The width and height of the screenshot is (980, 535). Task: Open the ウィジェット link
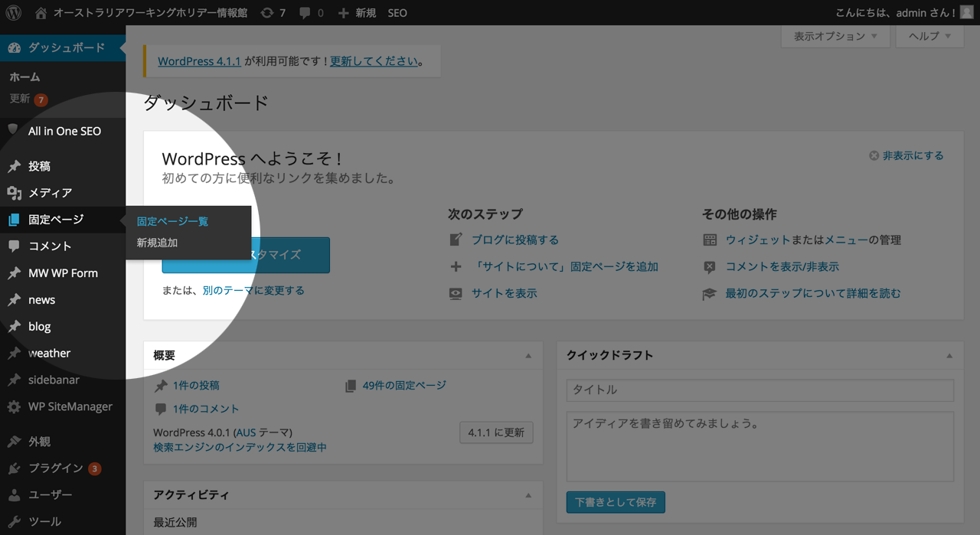[x=758, y=240]
